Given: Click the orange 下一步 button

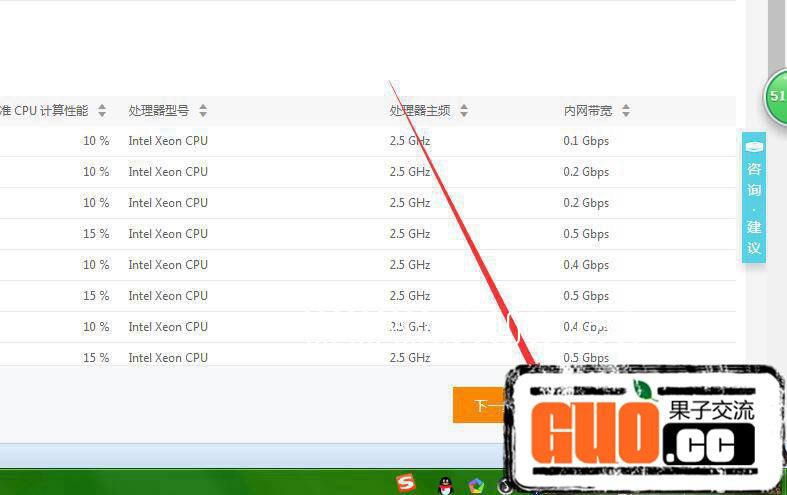Looking at the screenshot, I should click(480, 405).
